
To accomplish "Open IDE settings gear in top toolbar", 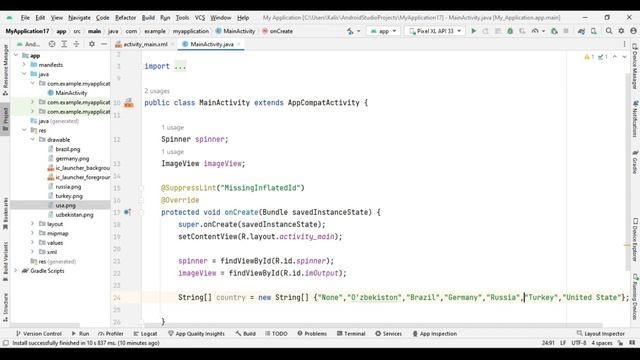I will (621, 31).
